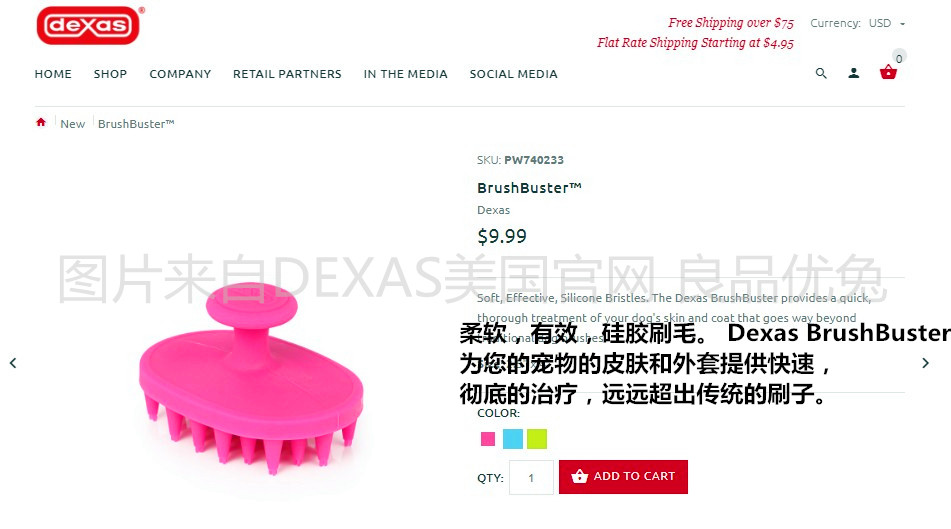Open SOCIAL MEDIA menu item
Viewport: 951px width, 529px height.
click(x=513, y=74)
